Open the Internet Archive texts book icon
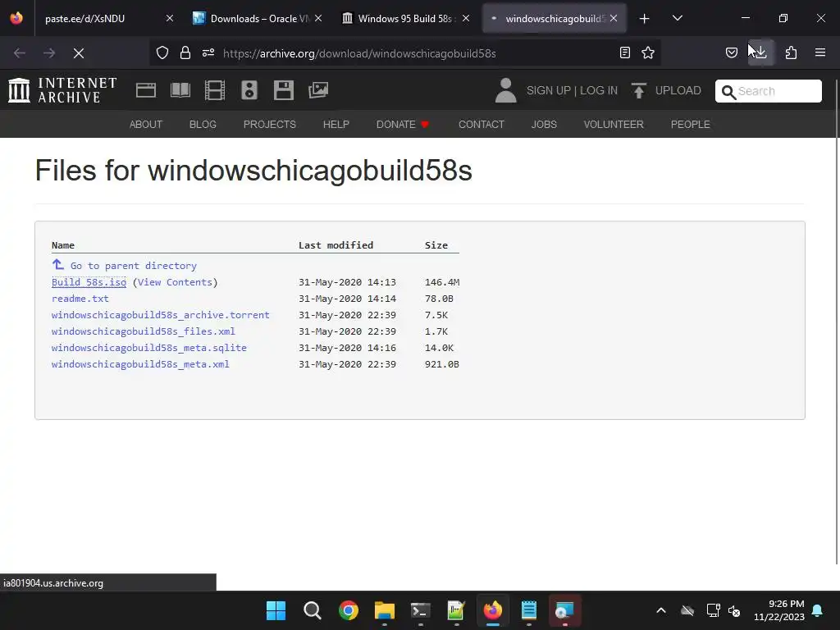This screenshot has width=840, height=630. 180,90
